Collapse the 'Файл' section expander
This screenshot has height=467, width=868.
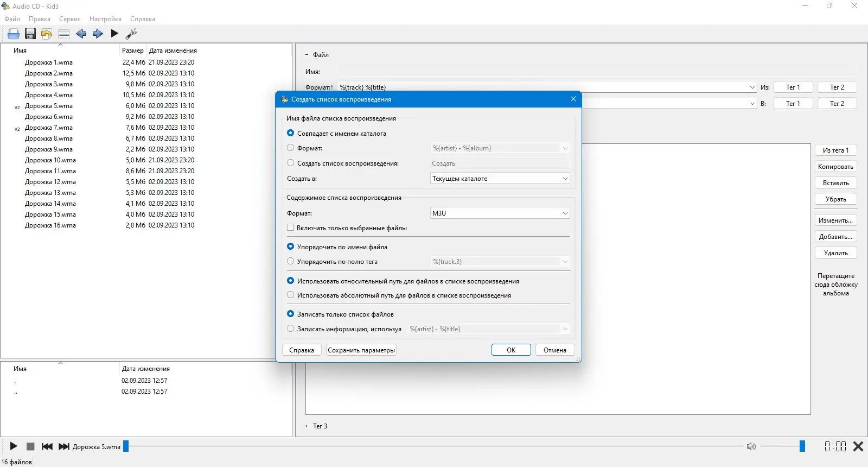click(x=307, y=54)
